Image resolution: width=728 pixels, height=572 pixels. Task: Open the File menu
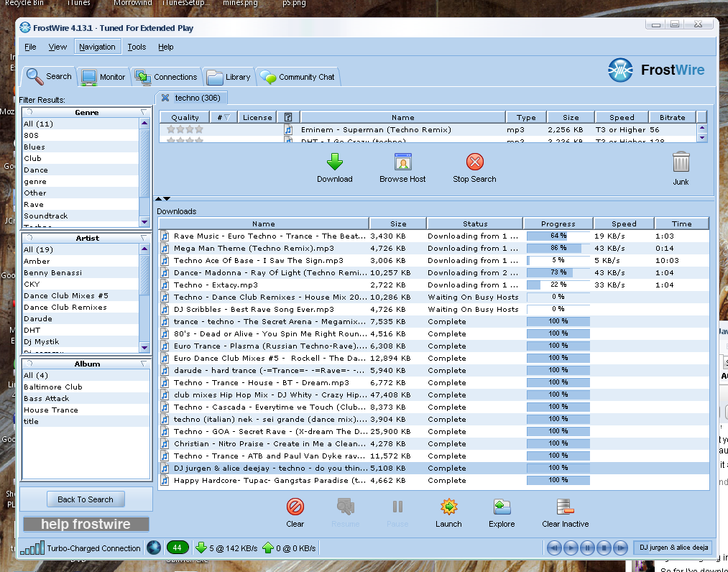click(x=30, y=47)
